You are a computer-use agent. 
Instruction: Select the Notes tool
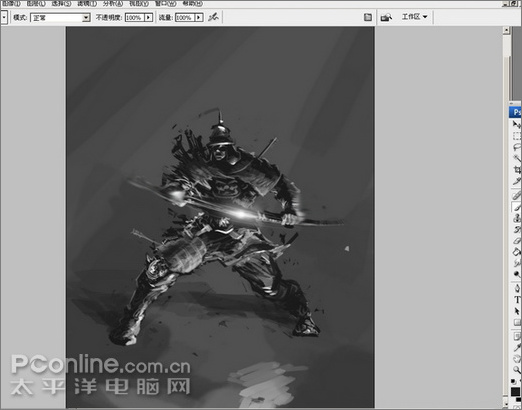(x=517, y=337)
